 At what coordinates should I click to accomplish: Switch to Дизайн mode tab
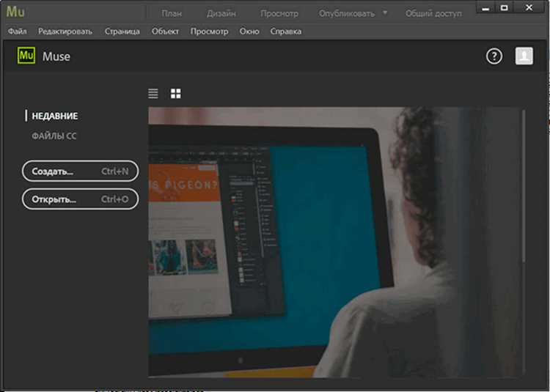[x=221, y=14]
